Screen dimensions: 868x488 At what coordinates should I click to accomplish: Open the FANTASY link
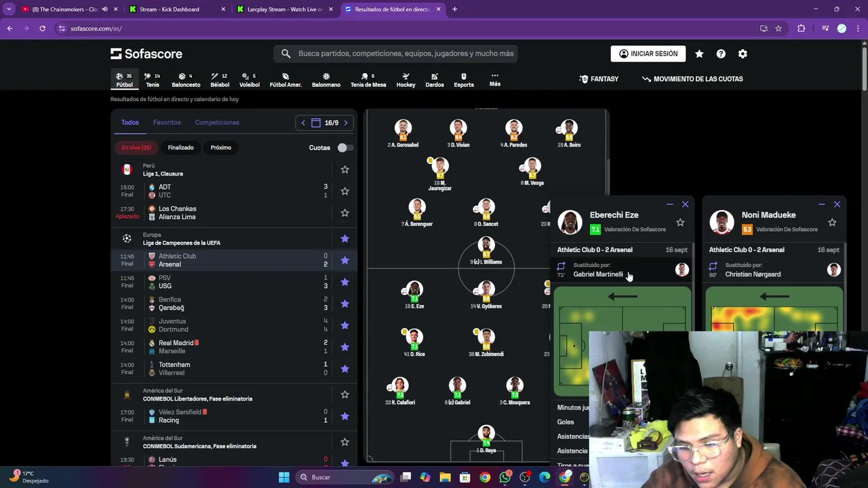599,79
